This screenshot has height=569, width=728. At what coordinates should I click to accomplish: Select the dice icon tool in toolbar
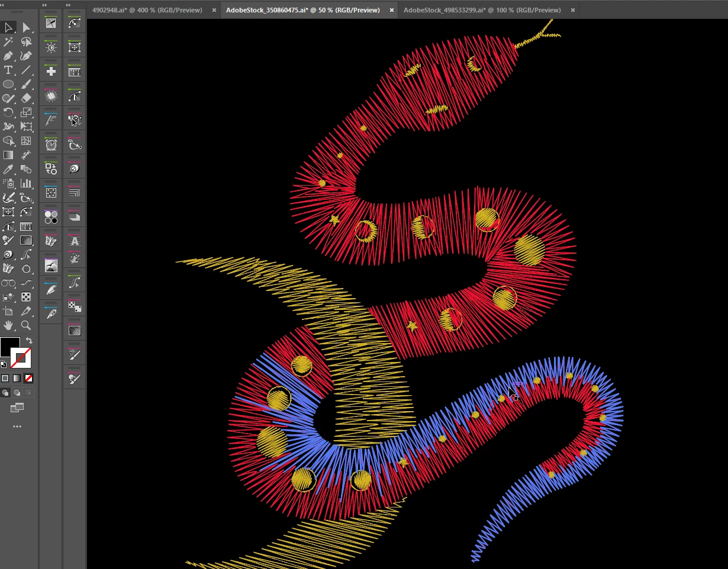(26, 297)
